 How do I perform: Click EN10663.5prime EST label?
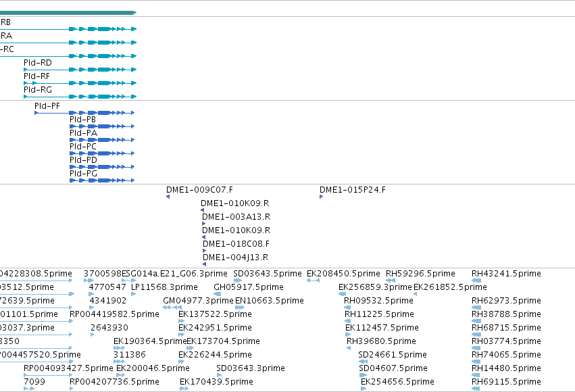270,301
